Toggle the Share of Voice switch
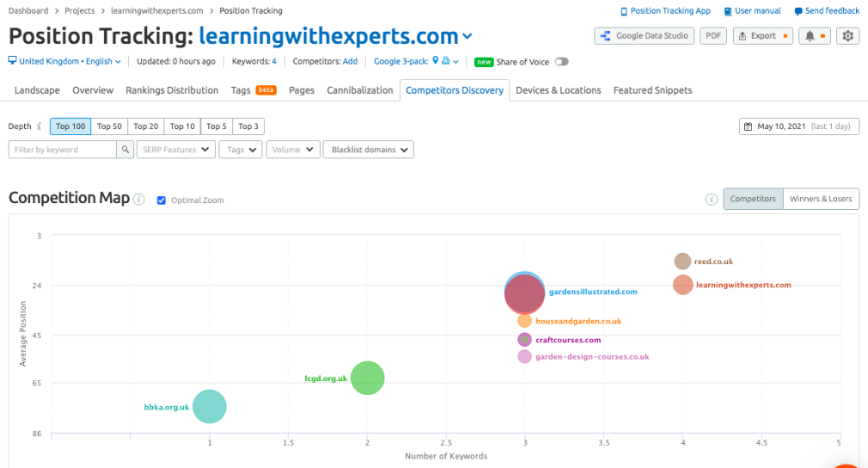Viewport: 868px width, 468px height. [x=562, y=61]
